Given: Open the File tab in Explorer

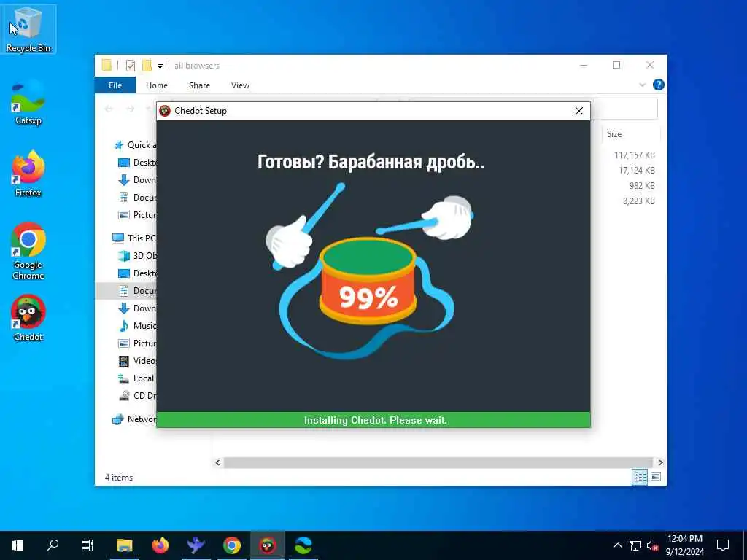Looking at the screenshot, I should click(115, 85).
